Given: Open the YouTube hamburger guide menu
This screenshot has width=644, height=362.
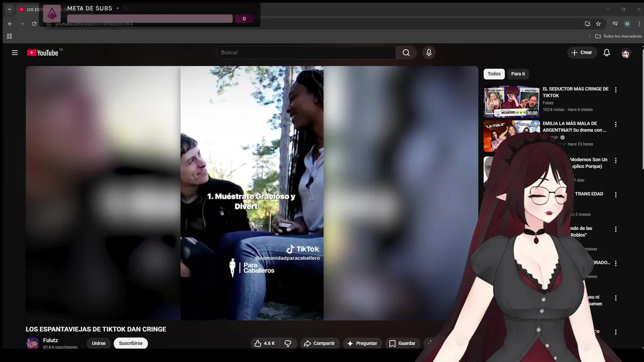Looking at the screenshot, I should (x=15, y=53).
